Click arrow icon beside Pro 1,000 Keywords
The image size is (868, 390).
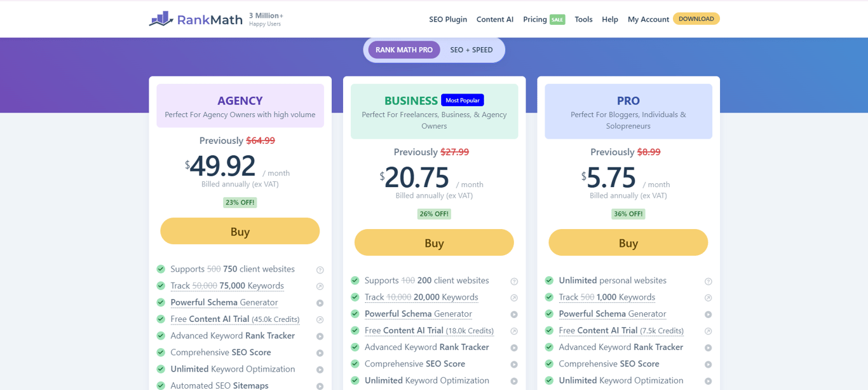[709, 298]
